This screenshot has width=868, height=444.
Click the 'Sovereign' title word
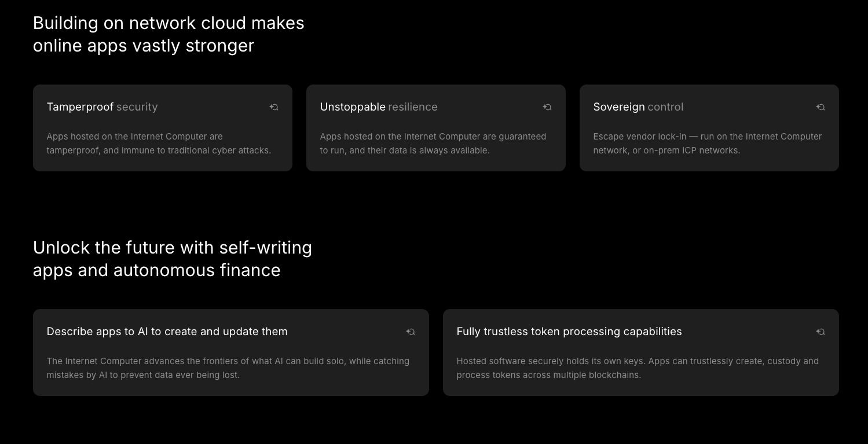point(619,107)
